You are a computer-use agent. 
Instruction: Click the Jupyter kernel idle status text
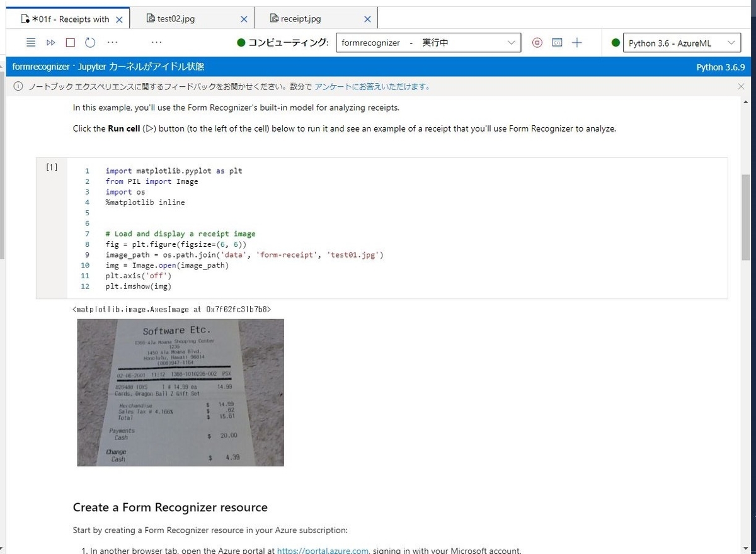pyautogui.click(x=108, y=67)
